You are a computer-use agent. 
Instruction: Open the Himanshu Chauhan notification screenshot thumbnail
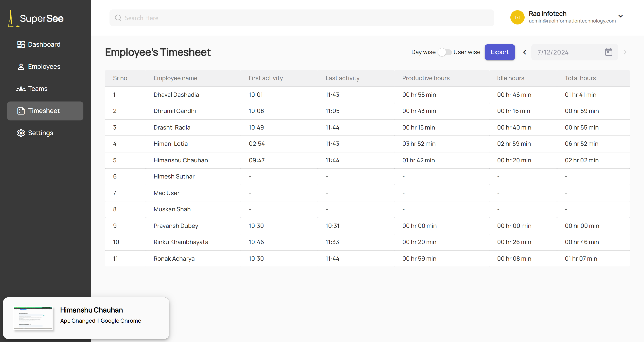pos(33,318)
